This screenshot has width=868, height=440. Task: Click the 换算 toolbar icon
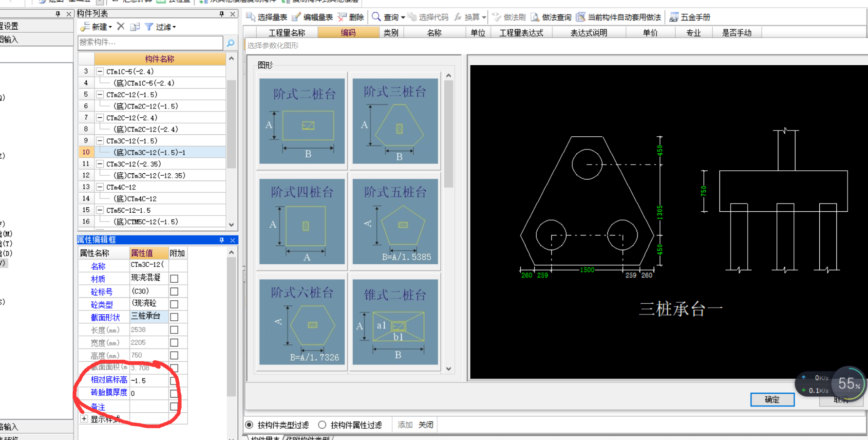point(458,17)
